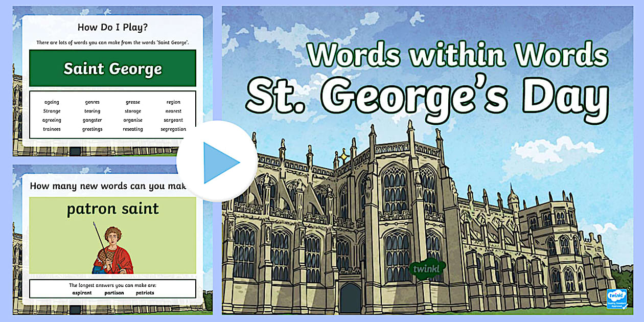The height and width of the screenshot is (322, 644).
Task: Select the word 'ageing' in the list
Action: 52,102
